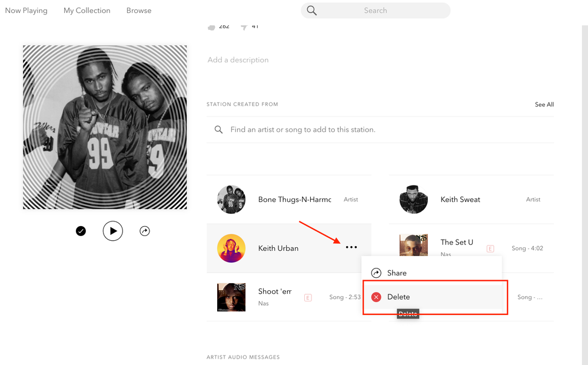Image resolution: width=588 pixels, height=365 pixels.
Task: Open the Keith Sweat artist thumbnail
Action: pyautogui.click(x=414, y=200)
